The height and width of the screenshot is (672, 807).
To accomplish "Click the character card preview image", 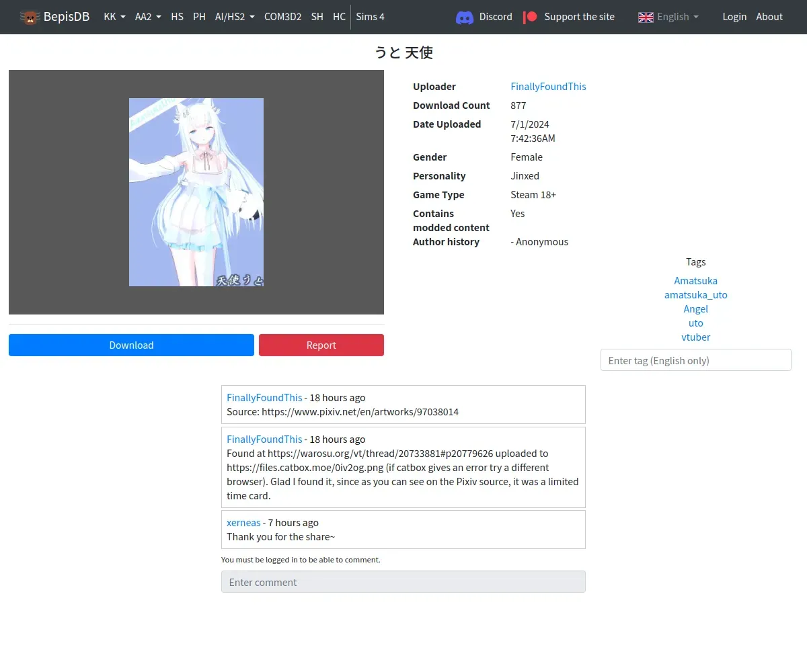I will click(x=196, y=192).
